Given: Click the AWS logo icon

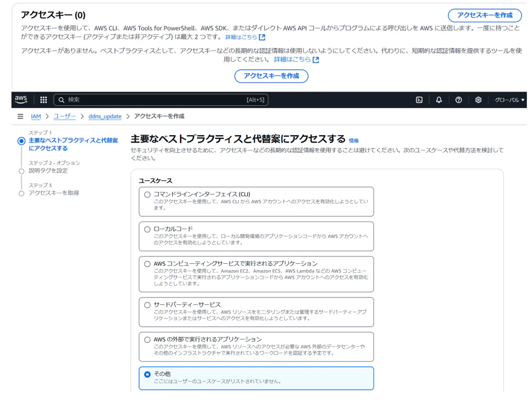Looking at the screenshot, I should (21, 100).
